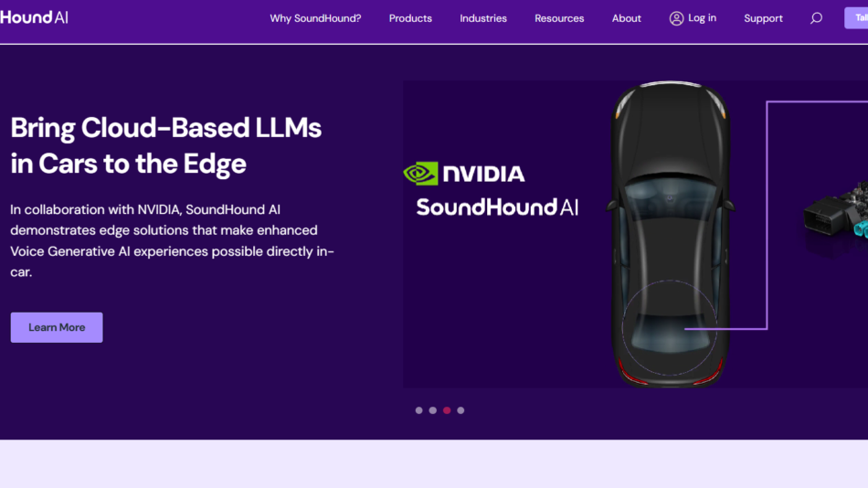Click the partially visible Talk button
The image size is (868, 488).
[856, 17]
